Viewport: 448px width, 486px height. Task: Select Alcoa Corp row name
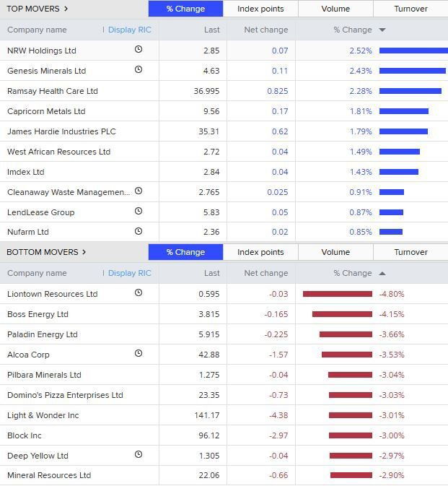[x=28, y=355]
